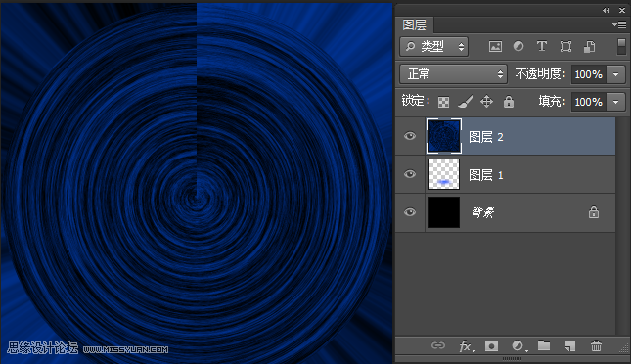Image resolution: width=631 pixels, height=364 pixels.
Task: Collapse the panel with double arrows
Action: (606, 11)
